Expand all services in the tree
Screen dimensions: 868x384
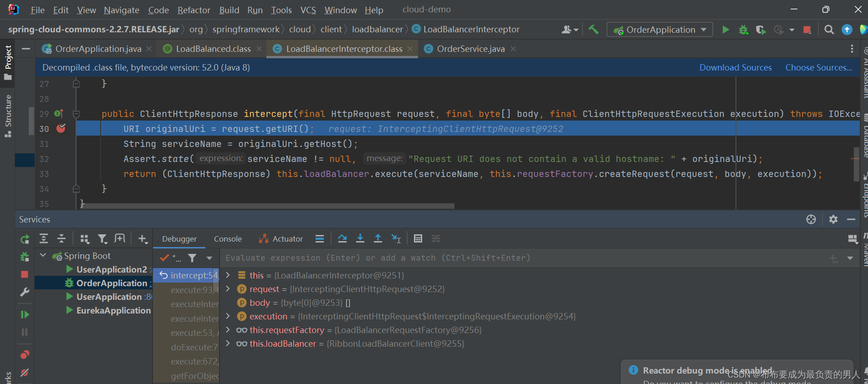click(44, 238)
